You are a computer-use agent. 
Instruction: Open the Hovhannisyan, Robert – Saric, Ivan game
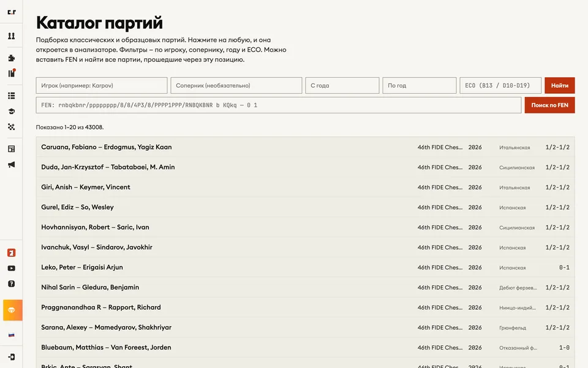[305, 227]
